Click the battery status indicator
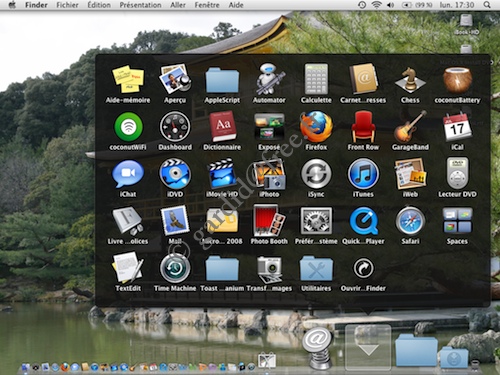 (x=416, y=5)
